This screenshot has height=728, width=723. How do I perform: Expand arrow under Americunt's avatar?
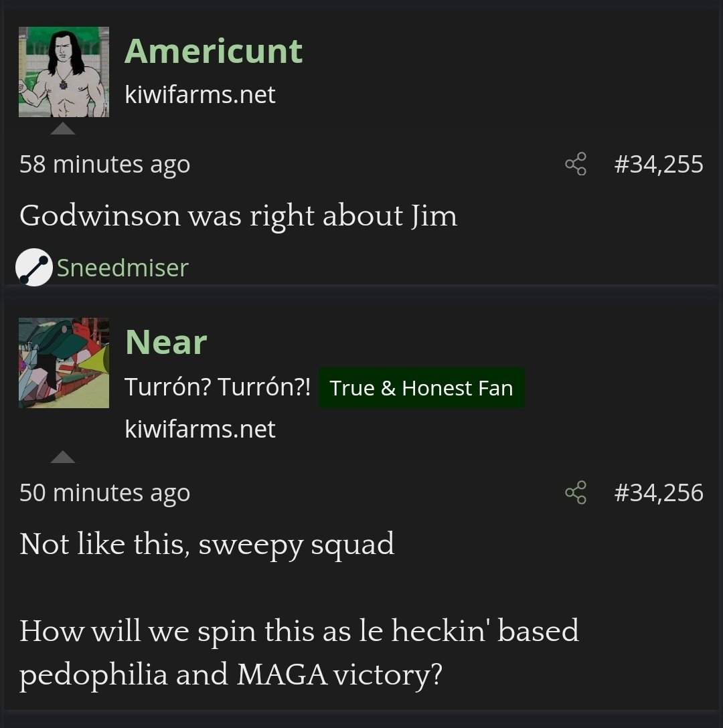pyautogui.click(x=63, y=128)
